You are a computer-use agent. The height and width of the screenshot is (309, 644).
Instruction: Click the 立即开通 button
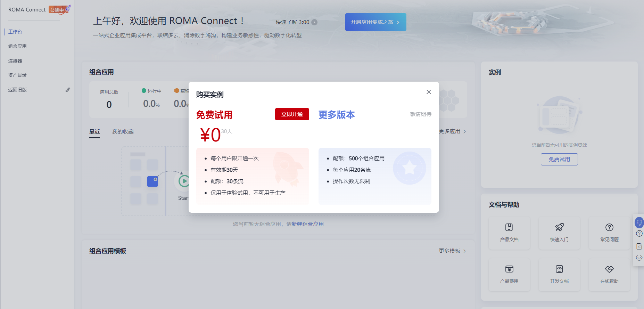coord(292,114)
